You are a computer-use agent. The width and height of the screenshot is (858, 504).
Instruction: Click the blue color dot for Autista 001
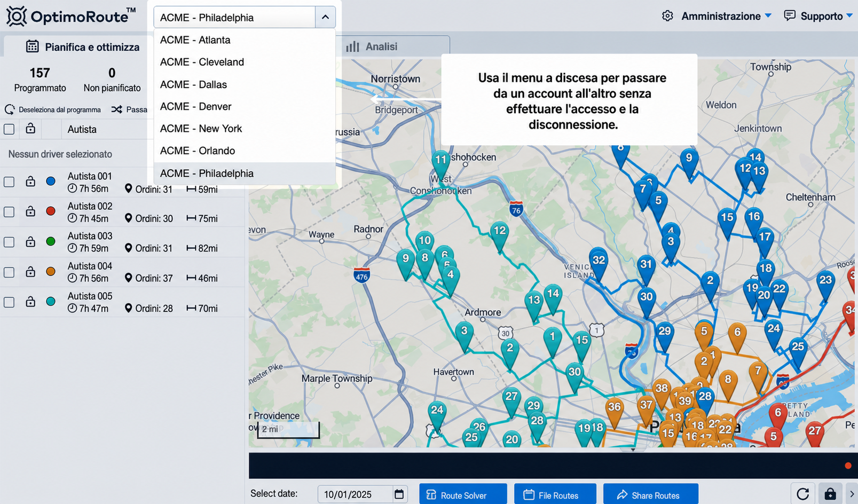coord(51,182)
